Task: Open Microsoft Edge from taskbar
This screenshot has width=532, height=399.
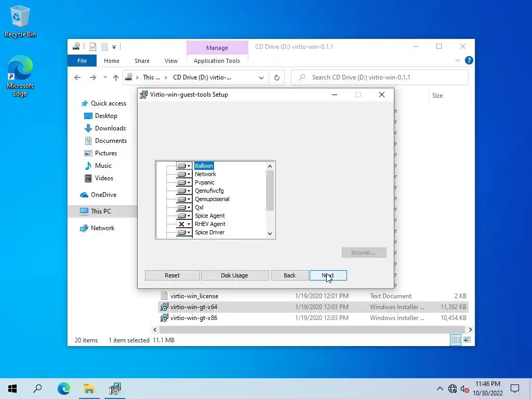Action: point(64,389)
